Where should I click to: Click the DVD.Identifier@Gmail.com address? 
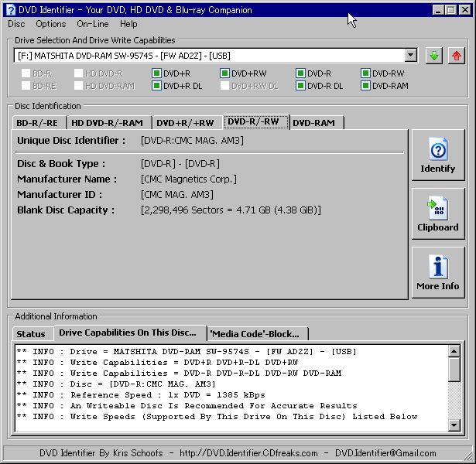385,452
